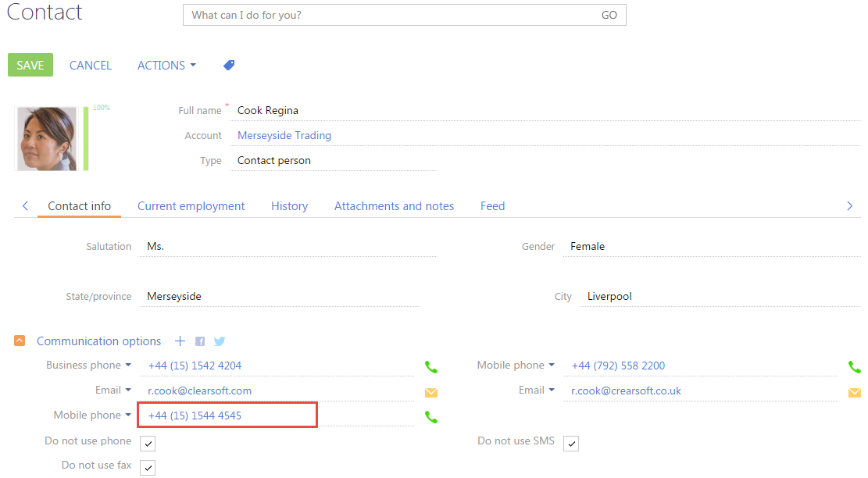Click email address r.cook@clearsoft.com
This screenshot has height=478, width=868.
[199, 391]
